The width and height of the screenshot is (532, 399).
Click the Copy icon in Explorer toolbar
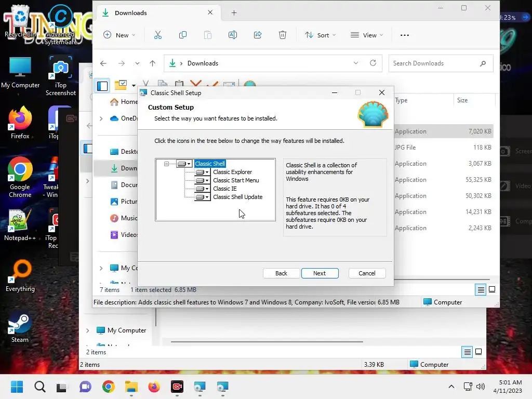[x=182, y=35]
